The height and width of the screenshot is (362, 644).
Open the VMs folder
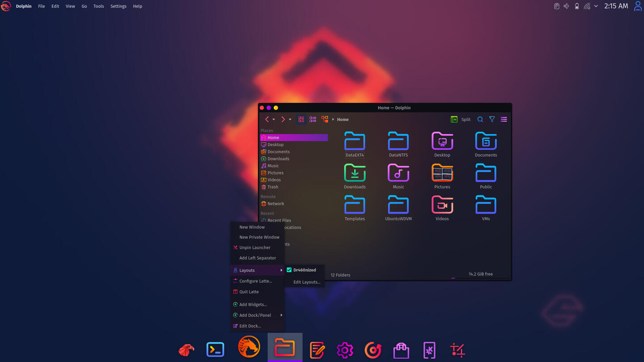[x=486, y=208]
